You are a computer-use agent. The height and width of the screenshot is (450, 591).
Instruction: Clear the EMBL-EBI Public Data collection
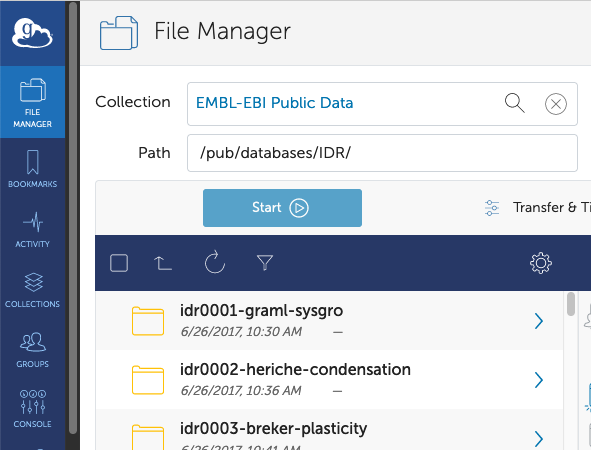tap(556, 104)
